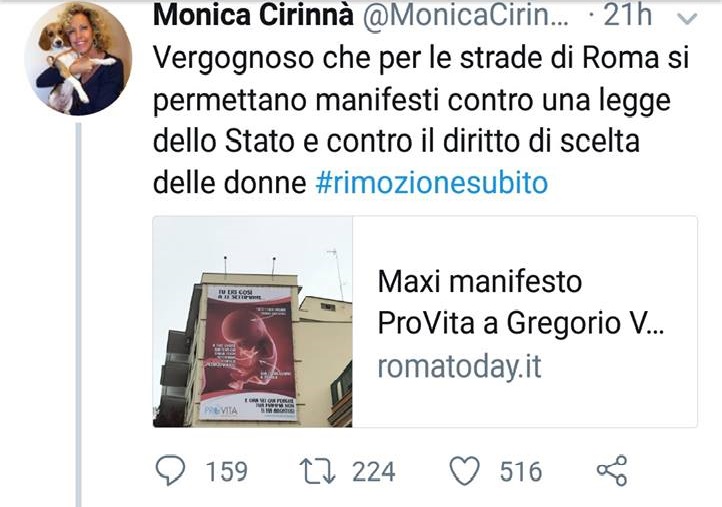Click the 224 retweets count
This screenshot has height=507, width=722.
[x=373, y=472]
